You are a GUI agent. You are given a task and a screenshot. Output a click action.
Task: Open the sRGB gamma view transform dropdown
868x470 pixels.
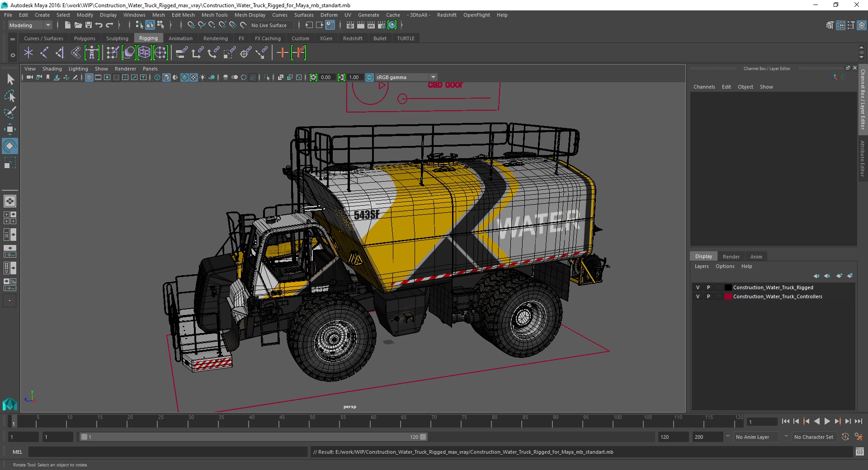[406, 77]
